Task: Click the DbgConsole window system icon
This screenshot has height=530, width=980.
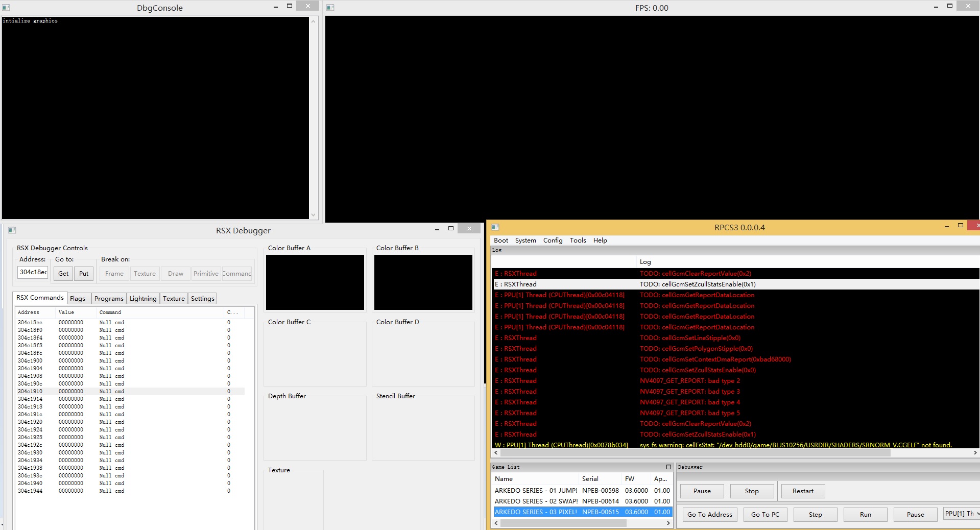Action: pos(6,8)
